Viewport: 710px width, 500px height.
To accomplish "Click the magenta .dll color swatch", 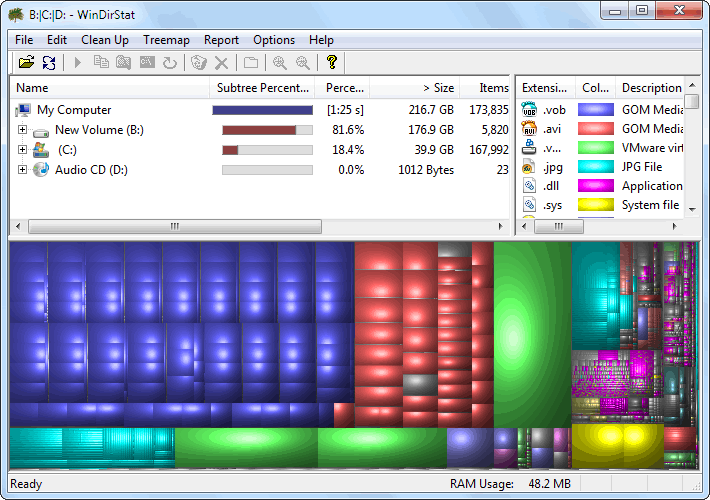I will (x=596, y=186).
